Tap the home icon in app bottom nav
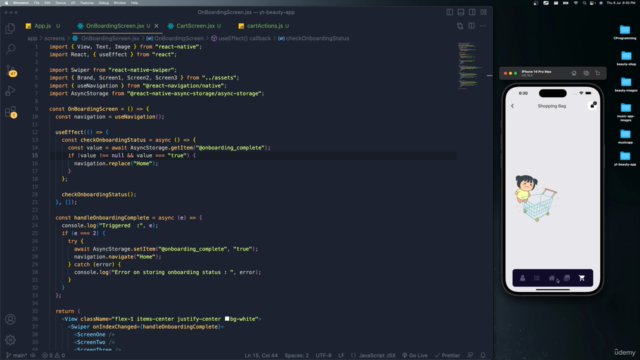The image size is (640, 360). 551,278
